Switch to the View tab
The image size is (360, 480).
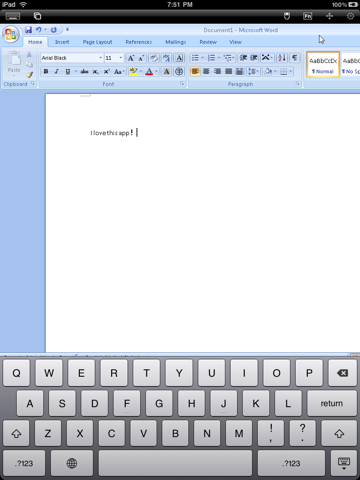(235, 42)
